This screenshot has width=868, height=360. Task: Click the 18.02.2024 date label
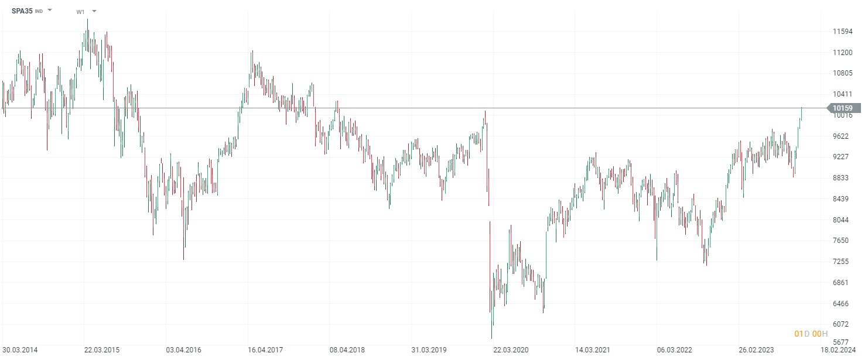tap(838, 350)
